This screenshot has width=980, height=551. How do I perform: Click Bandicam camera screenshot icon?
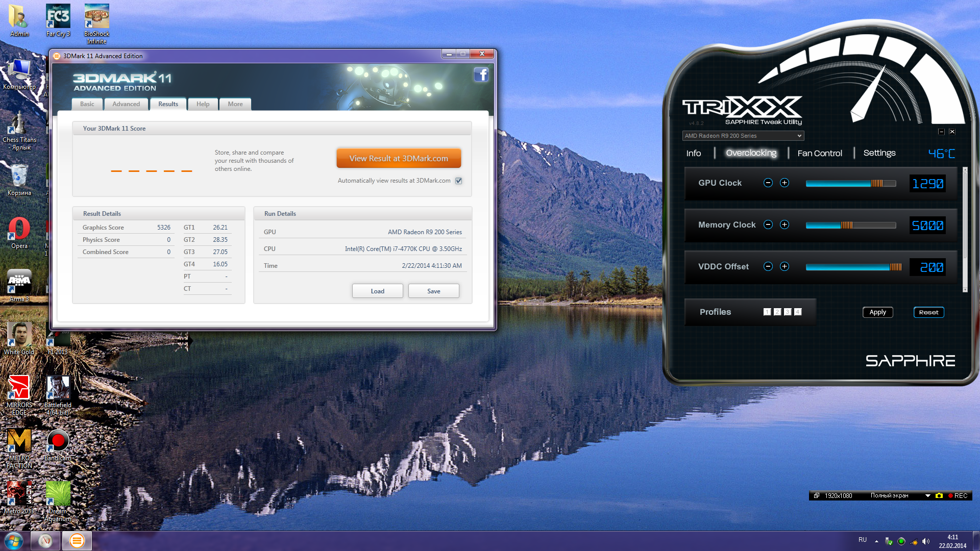(939, 495)
